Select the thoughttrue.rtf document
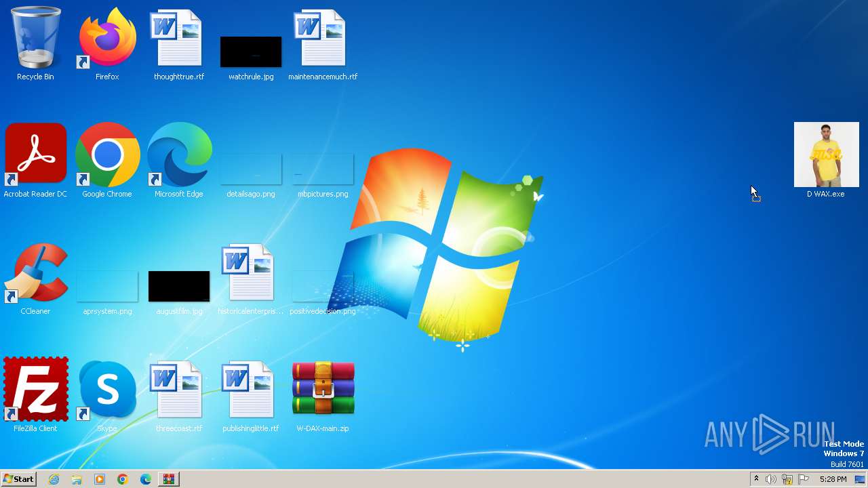Viewport: 868px width, 488px height. point(179,45)
